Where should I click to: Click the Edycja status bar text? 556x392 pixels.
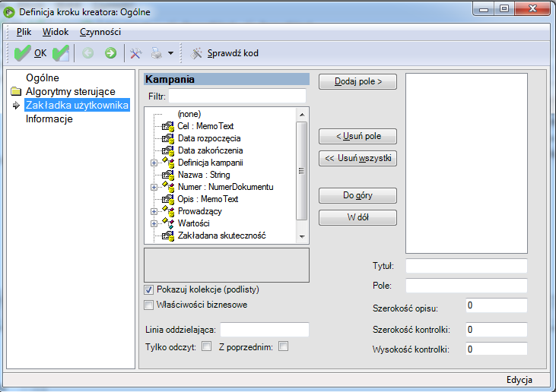click(x=519, y=380)
